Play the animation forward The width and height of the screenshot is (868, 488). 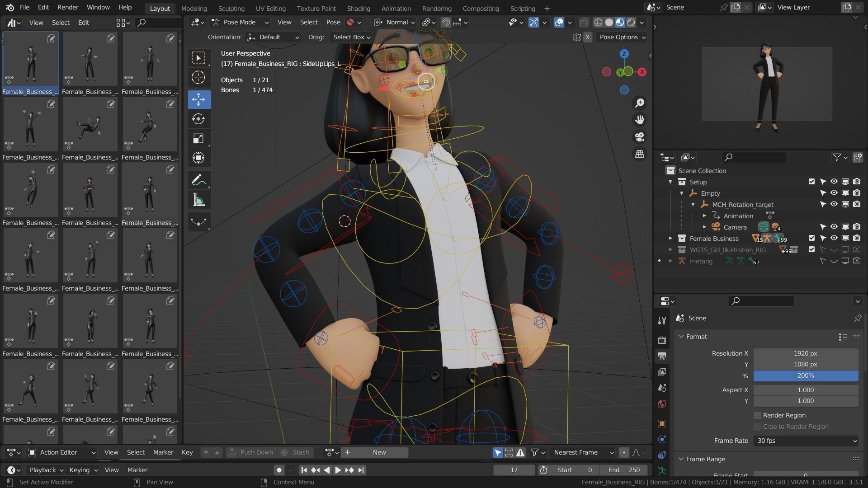(338, 470)
